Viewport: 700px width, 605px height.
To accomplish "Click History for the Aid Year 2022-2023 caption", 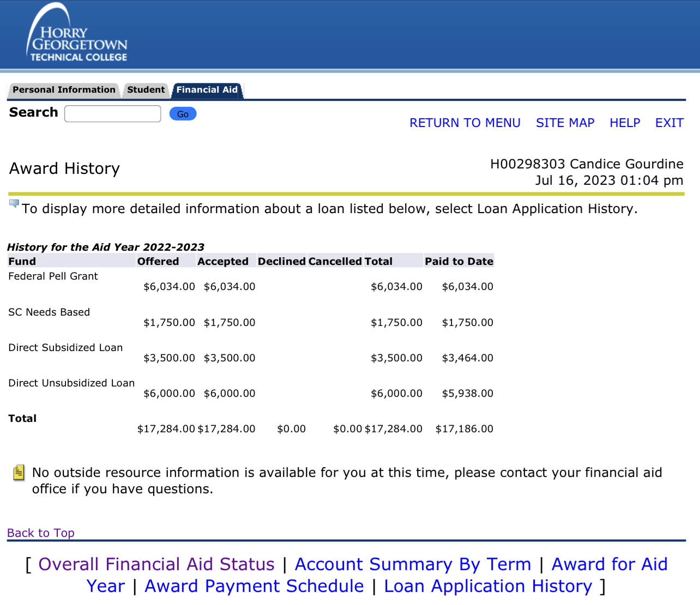I will [x=106, y=247].
